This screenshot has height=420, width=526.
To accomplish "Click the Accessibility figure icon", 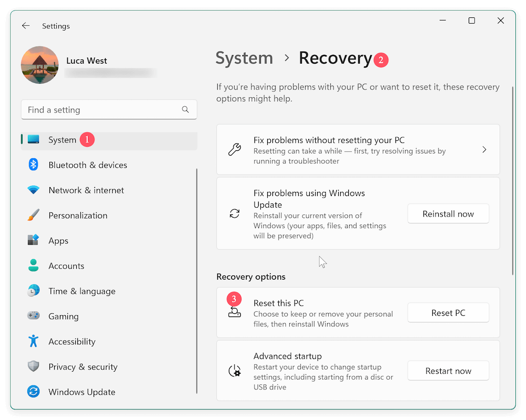I will coord(33,341).
